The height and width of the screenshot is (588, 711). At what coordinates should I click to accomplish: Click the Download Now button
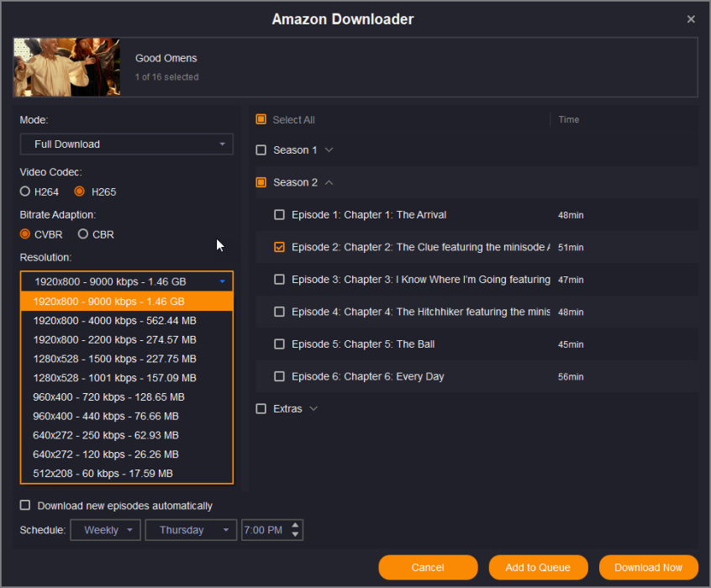coord(649,568)
